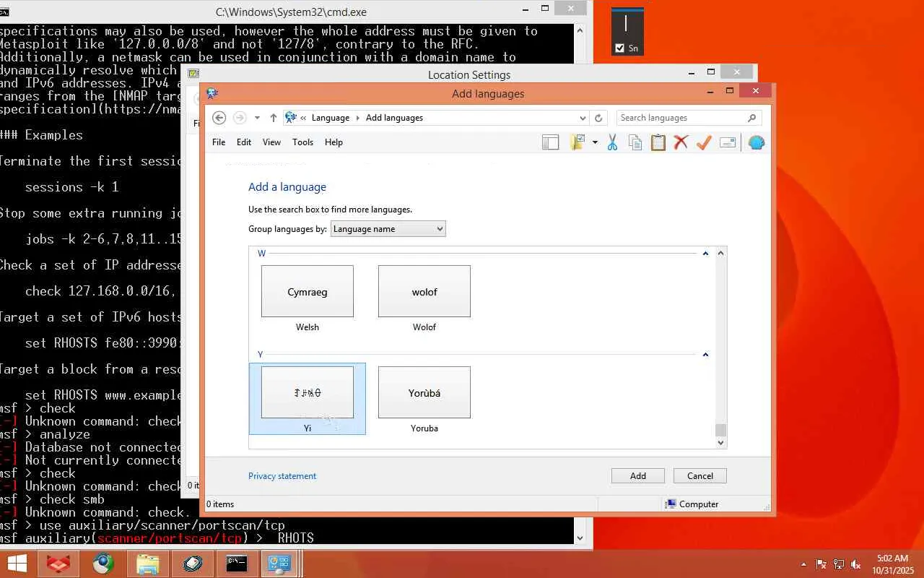Delete with the red X toolbar icon
The image size is (924, 578).
tap(681, 142)
